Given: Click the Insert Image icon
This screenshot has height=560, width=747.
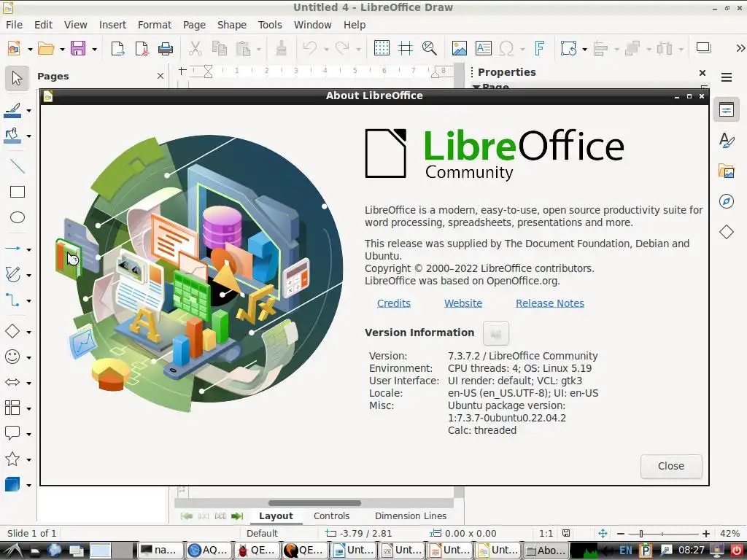Looking at the screenshot, I should (x=460, y=48).
